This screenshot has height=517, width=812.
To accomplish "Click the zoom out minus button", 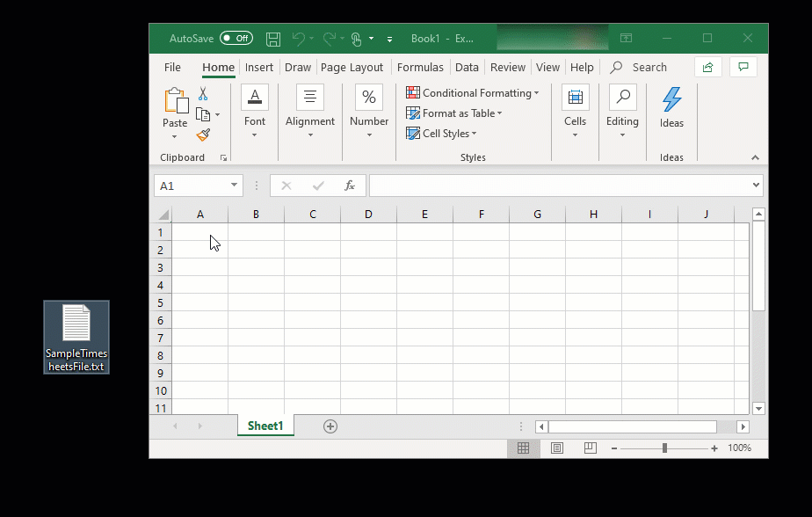I will 614,448.
